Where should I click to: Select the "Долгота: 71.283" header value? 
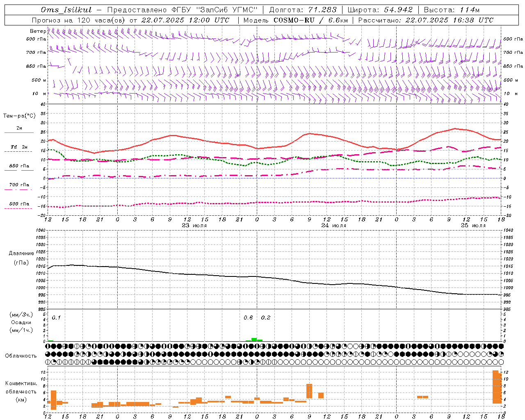click(x=303, y=10)
